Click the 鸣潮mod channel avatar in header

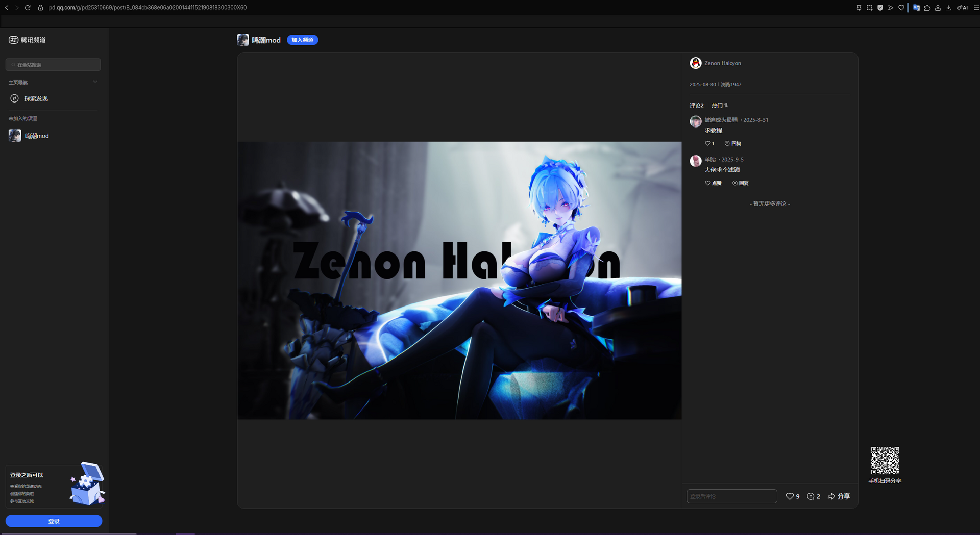(x=243, y=40)
